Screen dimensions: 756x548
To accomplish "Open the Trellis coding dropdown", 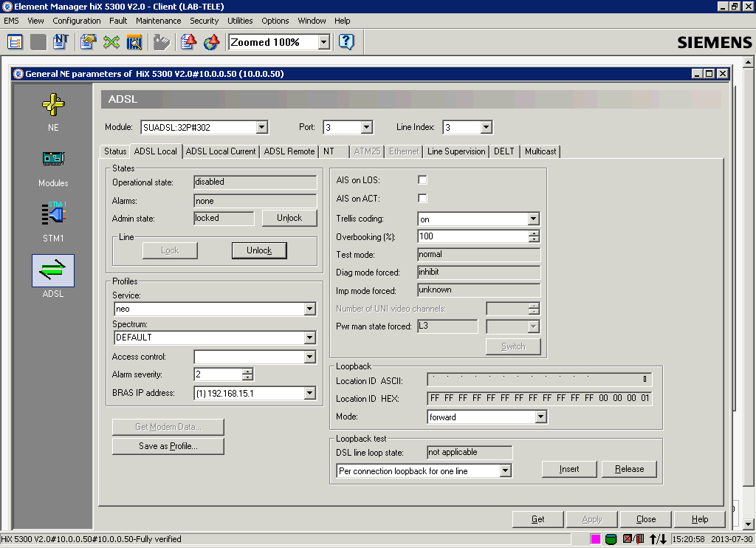I will coord(533,219).
